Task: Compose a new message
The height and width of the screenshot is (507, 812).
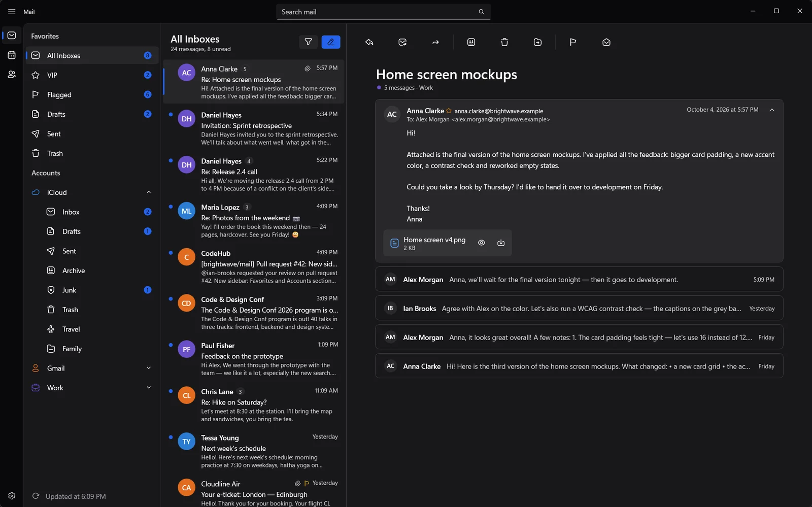Action: tap(331, 42)
